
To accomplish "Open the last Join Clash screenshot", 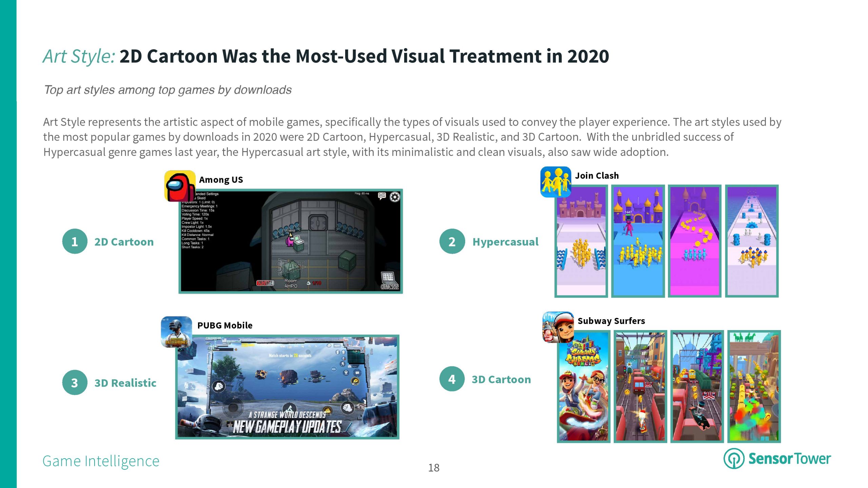I will [x=751, y=241].
